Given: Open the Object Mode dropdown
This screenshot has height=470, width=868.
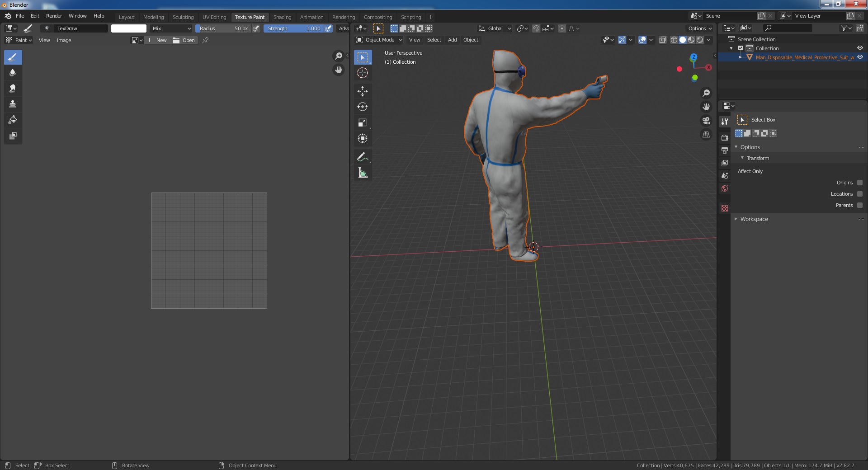Looking at the screenshot, I should [x=379, y=40].
